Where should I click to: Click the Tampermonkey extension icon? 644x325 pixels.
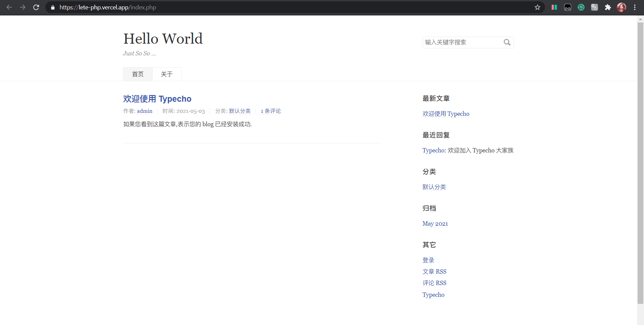pyautogui.click(x=568, y=7)
